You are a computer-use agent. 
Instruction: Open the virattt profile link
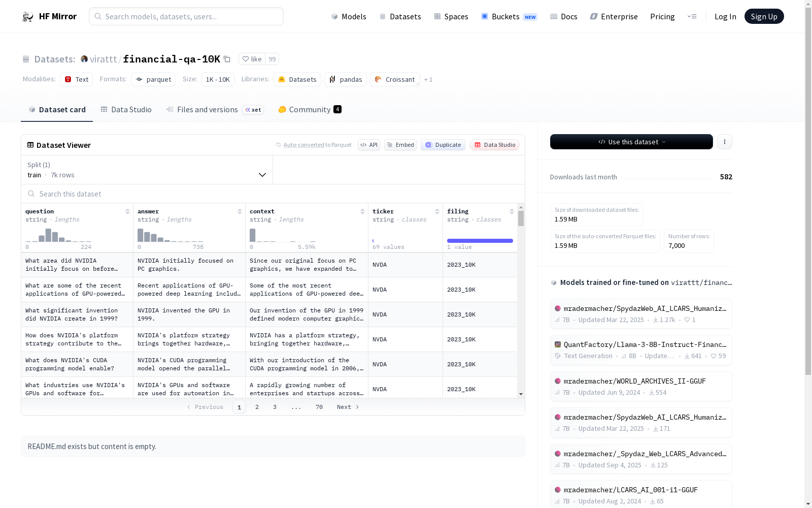(x=104, y=59)
